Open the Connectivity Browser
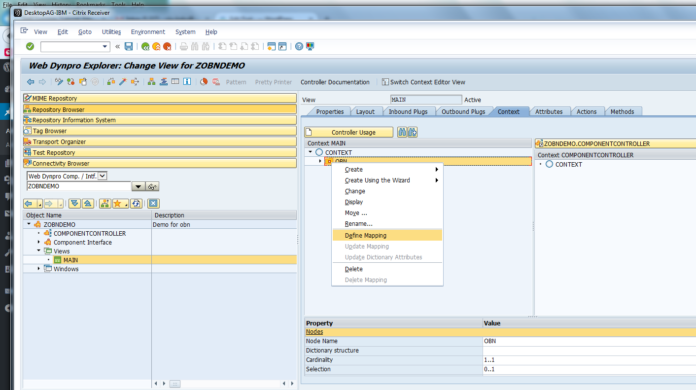This screenshot has height=390, width=696. pyautogui.click(x=160, y=163)
